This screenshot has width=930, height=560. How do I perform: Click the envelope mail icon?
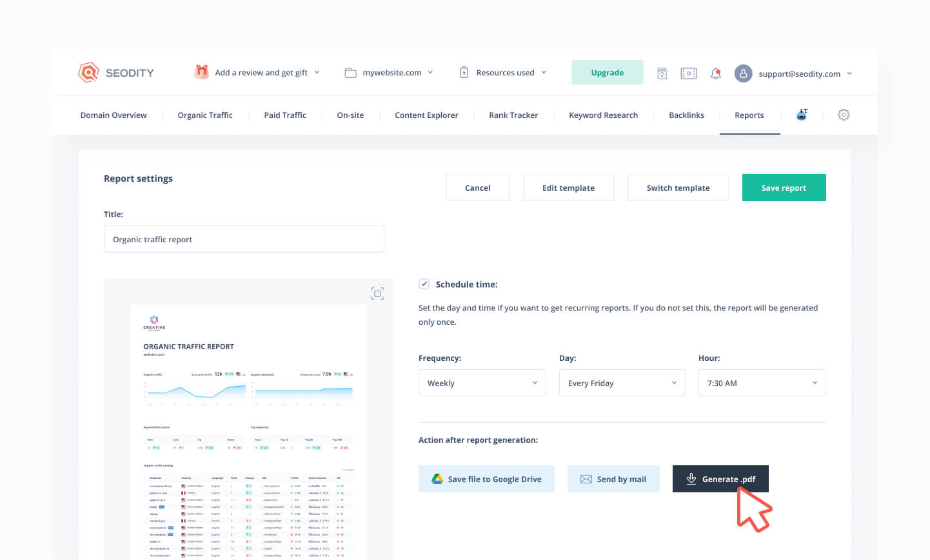[586, 479]
